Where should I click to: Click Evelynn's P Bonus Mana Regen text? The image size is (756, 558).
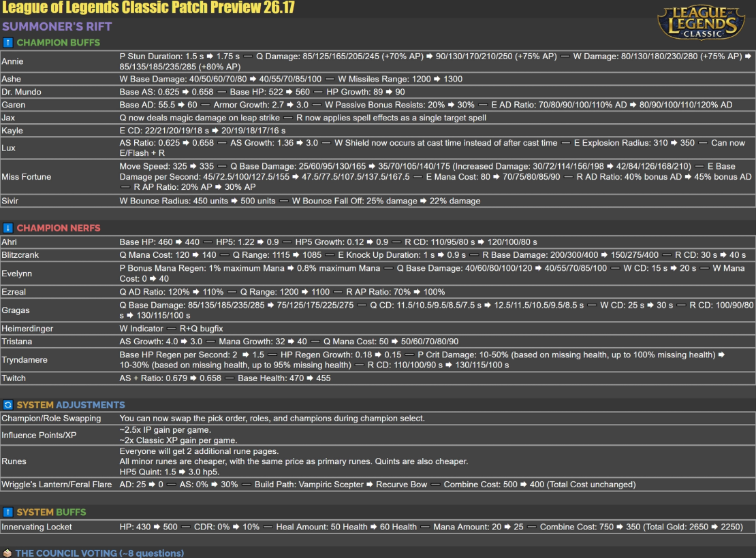point(250,268)
